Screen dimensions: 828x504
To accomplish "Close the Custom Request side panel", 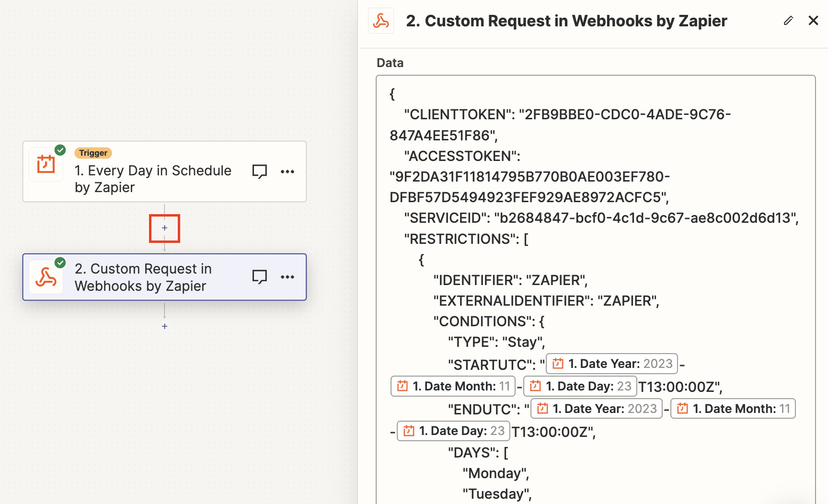I will pos(813,21).
